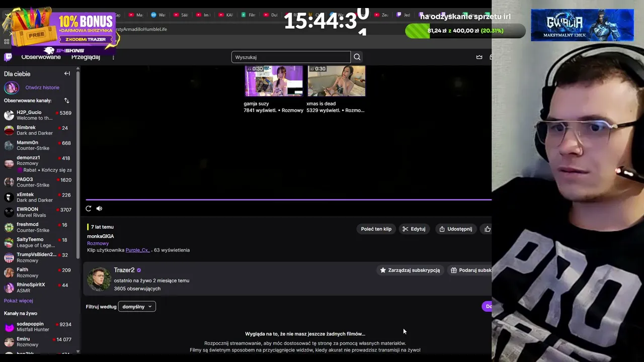644x362 pixels.
Task: Open H2P_Gucio's channel avatar
Action: 9,115
